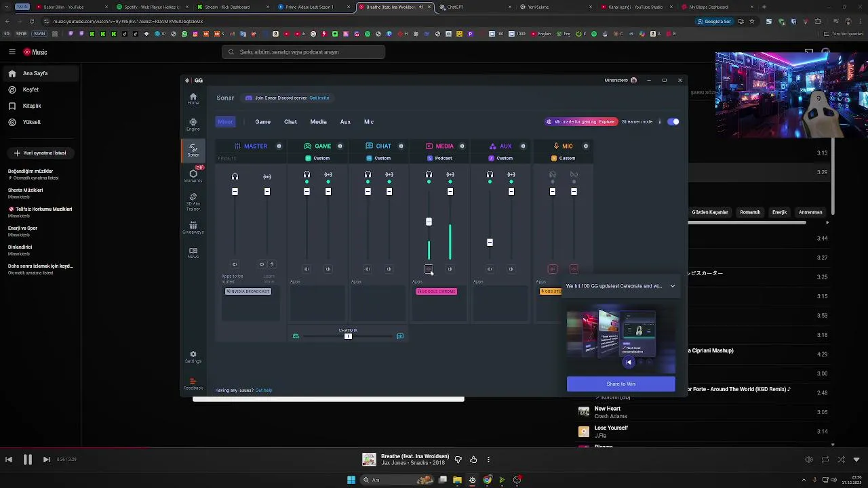Mute the CHAT stream output
The height and width of the screenshot is (488, 868).
pos(389,269)
